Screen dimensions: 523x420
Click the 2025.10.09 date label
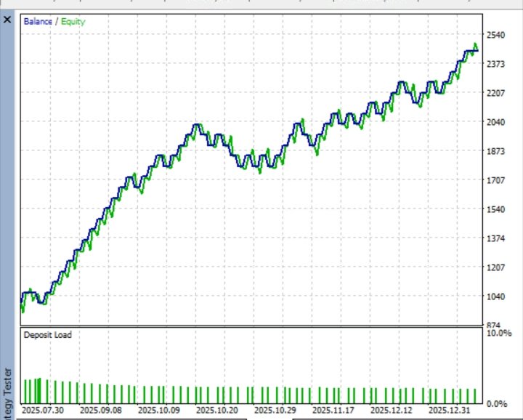[x=159, y=410]
